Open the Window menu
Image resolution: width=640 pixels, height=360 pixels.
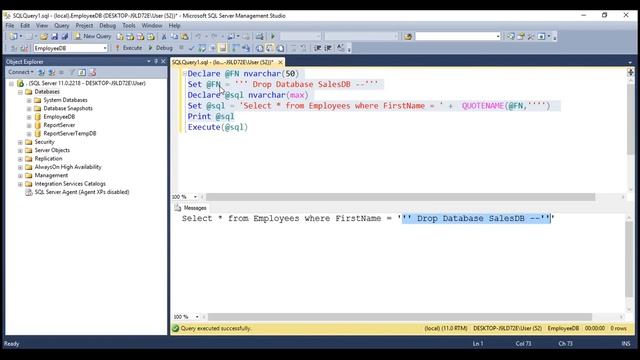152,25
